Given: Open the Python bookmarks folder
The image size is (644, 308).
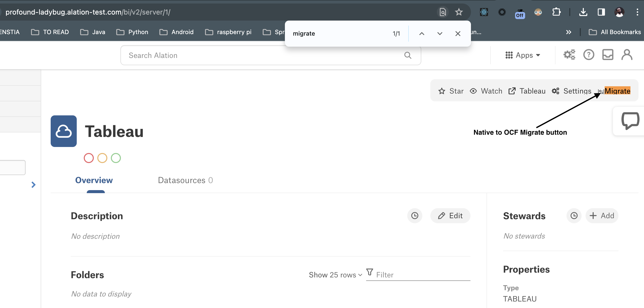Looking at the screenshot, I should pos(132,32).
